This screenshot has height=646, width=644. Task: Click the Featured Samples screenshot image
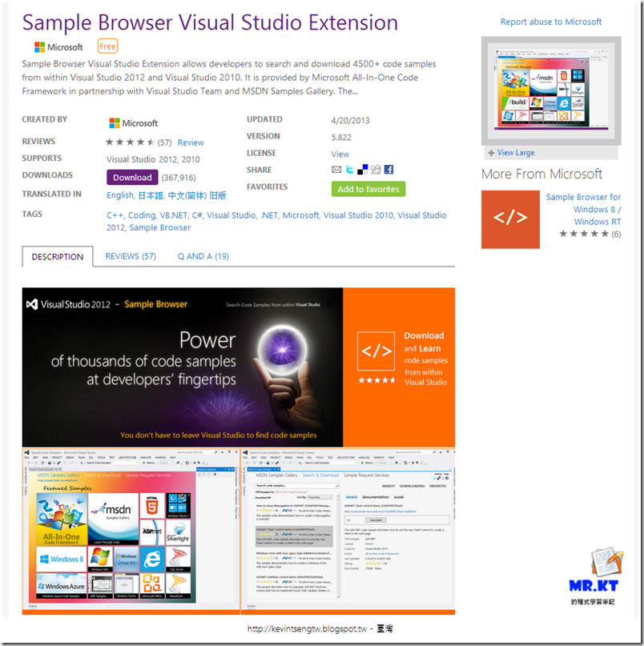pyautogui.click(x=131, y=529)
